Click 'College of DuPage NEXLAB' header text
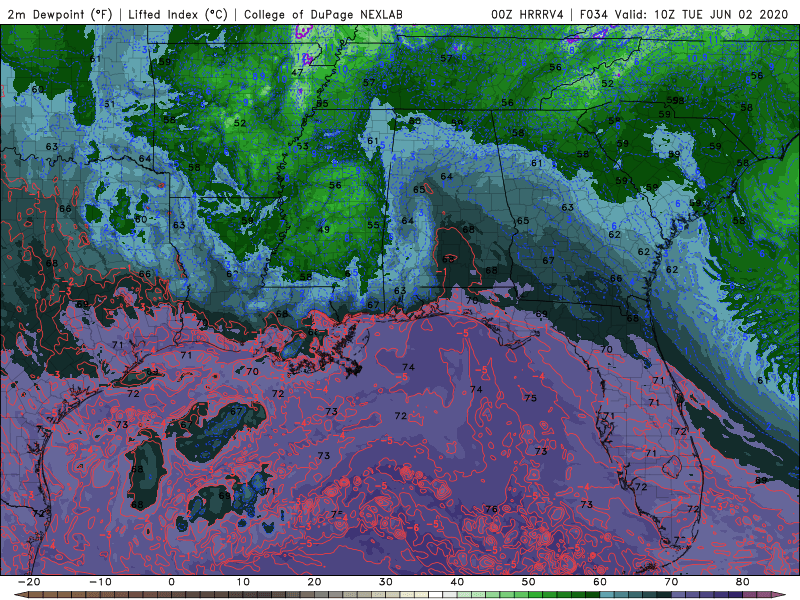 click(323, 14)
